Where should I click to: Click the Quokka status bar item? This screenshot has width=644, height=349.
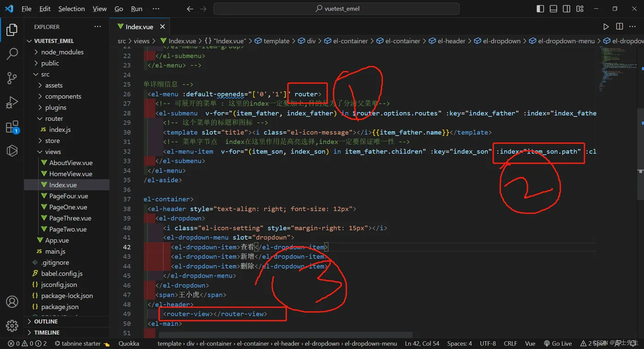point(129,343)
